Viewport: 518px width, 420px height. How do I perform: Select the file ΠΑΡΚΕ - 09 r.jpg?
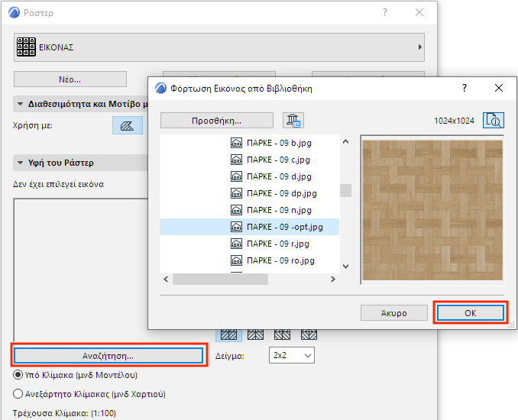pos(278,244)
